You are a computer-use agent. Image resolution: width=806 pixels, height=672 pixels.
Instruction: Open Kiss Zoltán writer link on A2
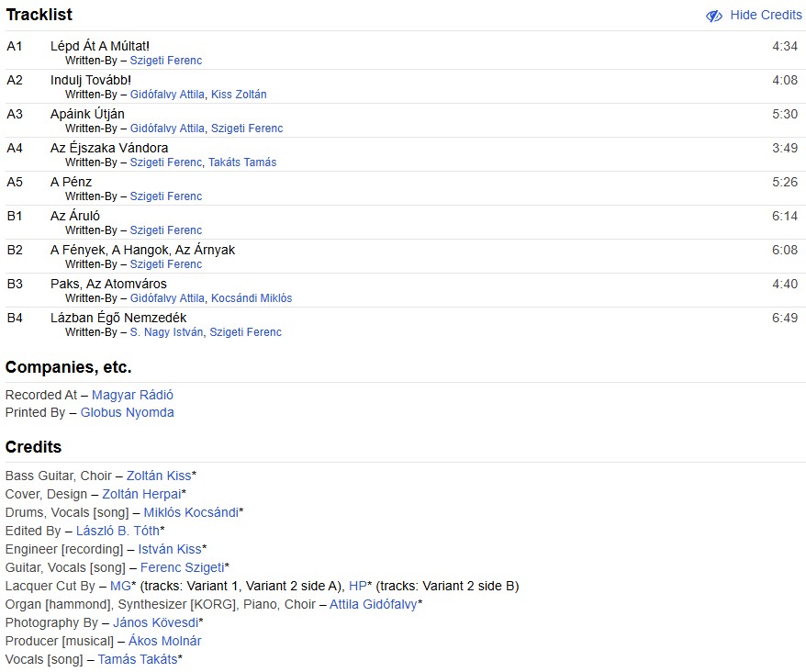point(239,95)
